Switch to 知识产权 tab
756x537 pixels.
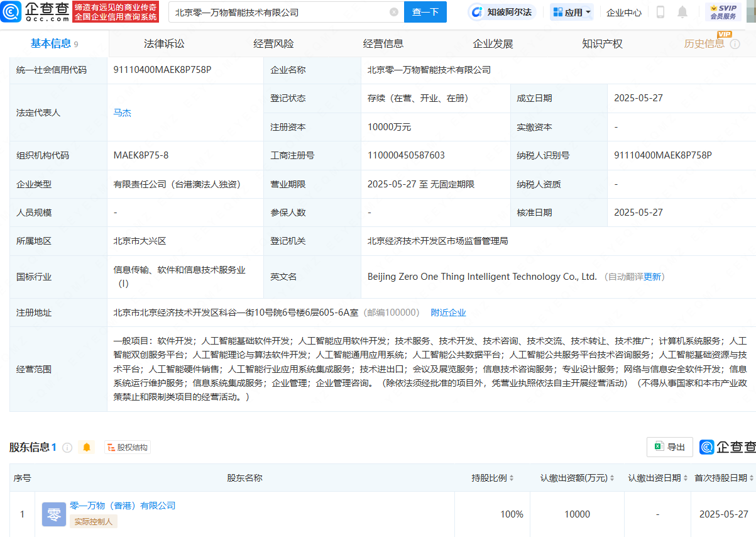(602, 43)
